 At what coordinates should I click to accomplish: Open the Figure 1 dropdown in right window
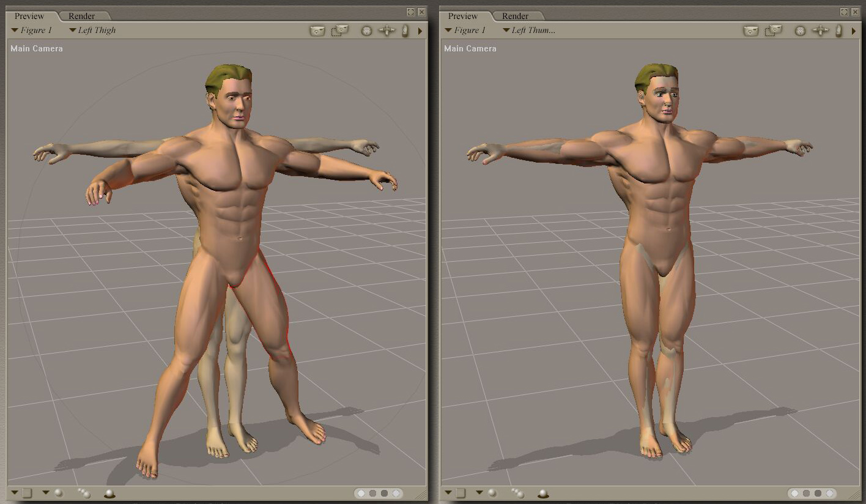[x=465, y=30]
